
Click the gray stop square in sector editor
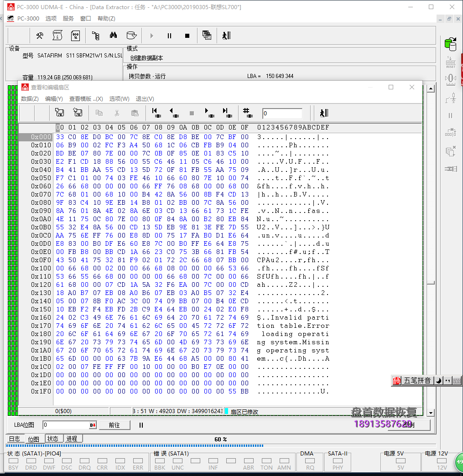point(192,113)
